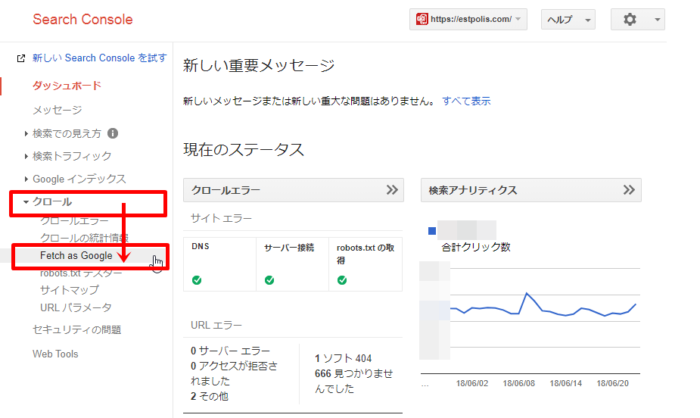Open セキュリティの問題 in sidebar
Image resolution: width=700 pixels, height=418 pixels.
tap(77, 330)
